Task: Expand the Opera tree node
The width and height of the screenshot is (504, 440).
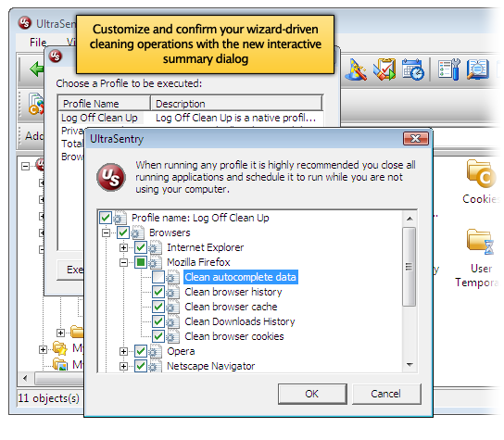Action: tap(124, 351)
